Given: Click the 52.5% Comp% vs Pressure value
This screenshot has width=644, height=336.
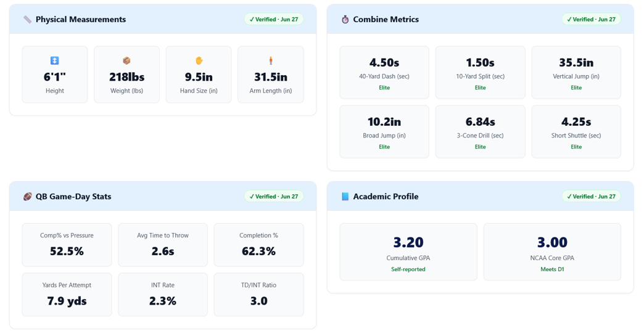Looking at the screenshot, I should tap(67, 251).
